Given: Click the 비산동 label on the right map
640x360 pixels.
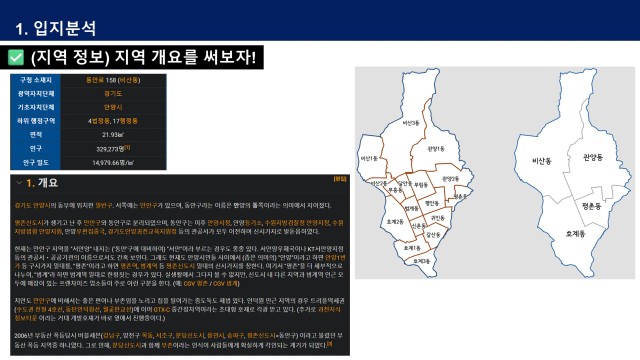Looking at the screenshot, I should (x=542, y=161).
